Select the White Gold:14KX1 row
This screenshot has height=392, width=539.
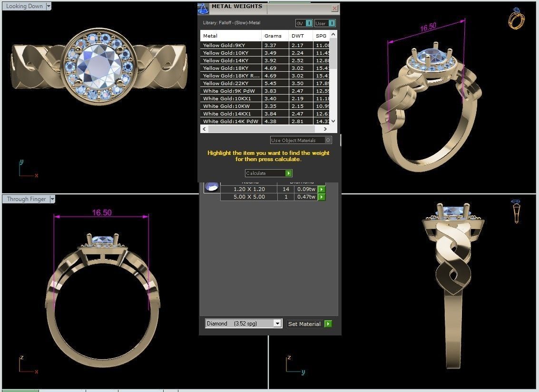pyautogui.click(x=265, y=114)
